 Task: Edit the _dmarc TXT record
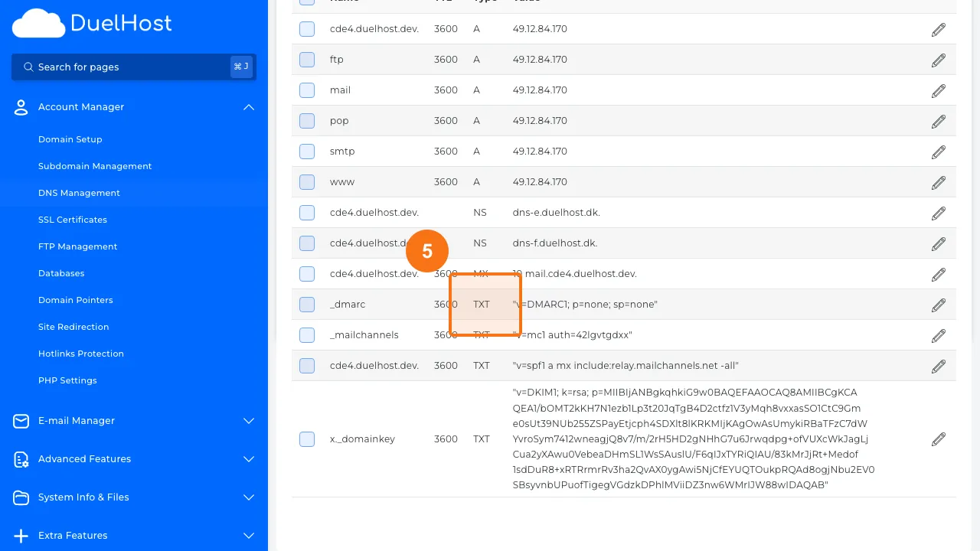938,305
